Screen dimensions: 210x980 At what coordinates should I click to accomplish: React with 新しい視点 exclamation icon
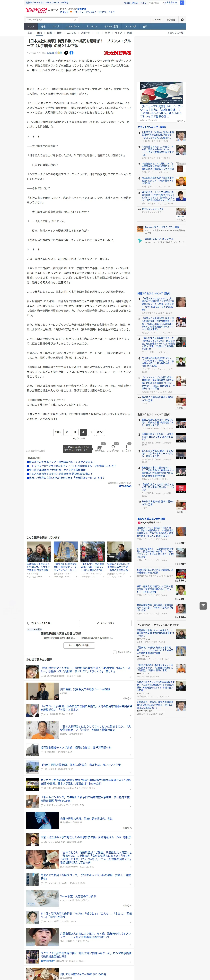tap(127, 447)
